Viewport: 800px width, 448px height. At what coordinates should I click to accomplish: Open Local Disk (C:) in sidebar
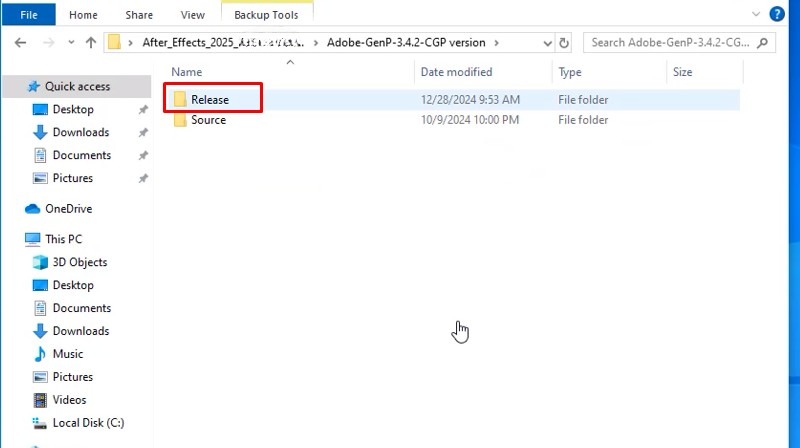tap(88, 423)
